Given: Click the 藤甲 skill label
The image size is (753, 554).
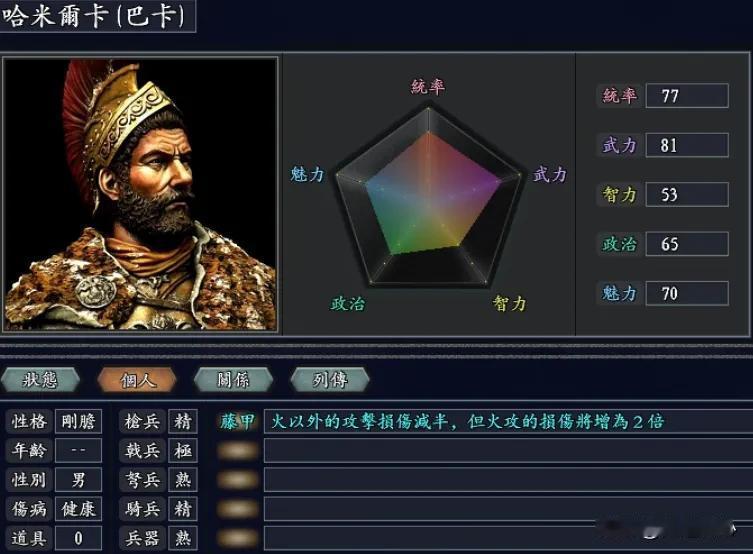Looking at the screenshot, I should (x=238, y=422).
